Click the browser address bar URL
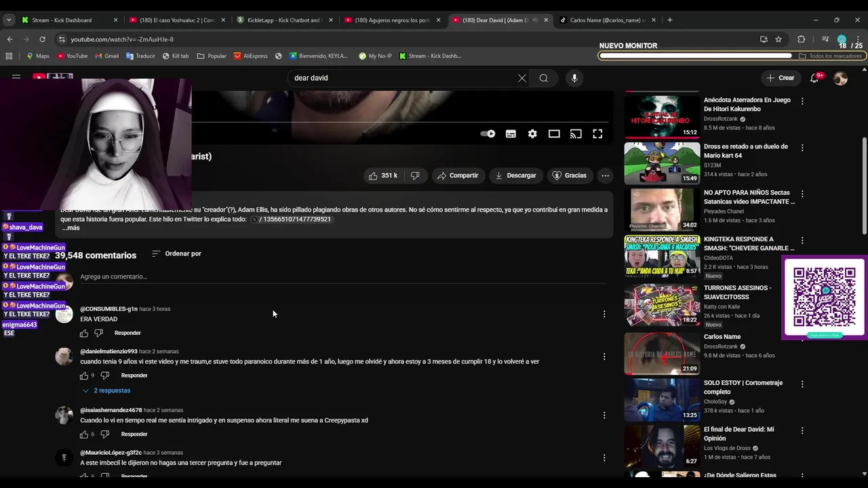The width and height of the screenshot is (868, 488). (122, 39)
